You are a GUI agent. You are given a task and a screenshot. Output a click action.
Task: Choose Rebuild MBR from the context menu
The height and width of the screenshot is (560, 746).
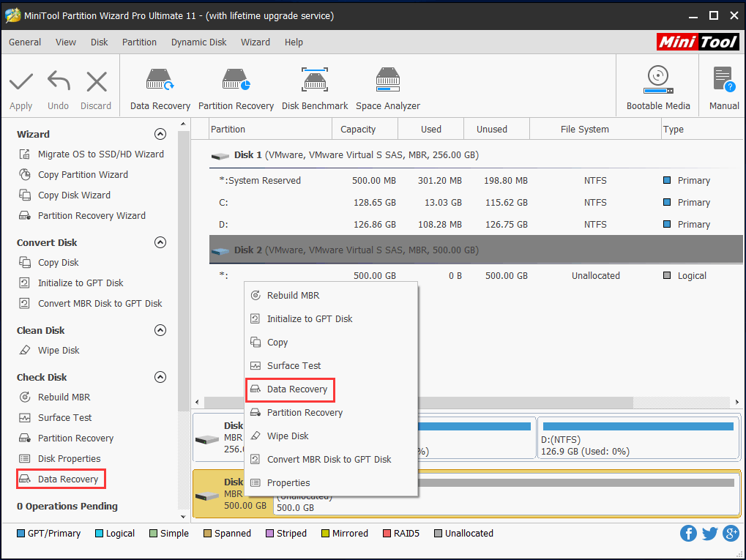332,296
